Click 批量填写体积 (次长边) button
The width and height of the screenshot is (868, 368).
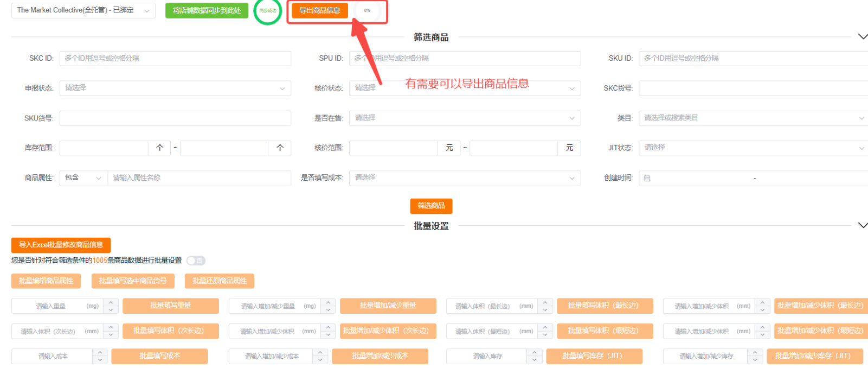tap(171, 331)
